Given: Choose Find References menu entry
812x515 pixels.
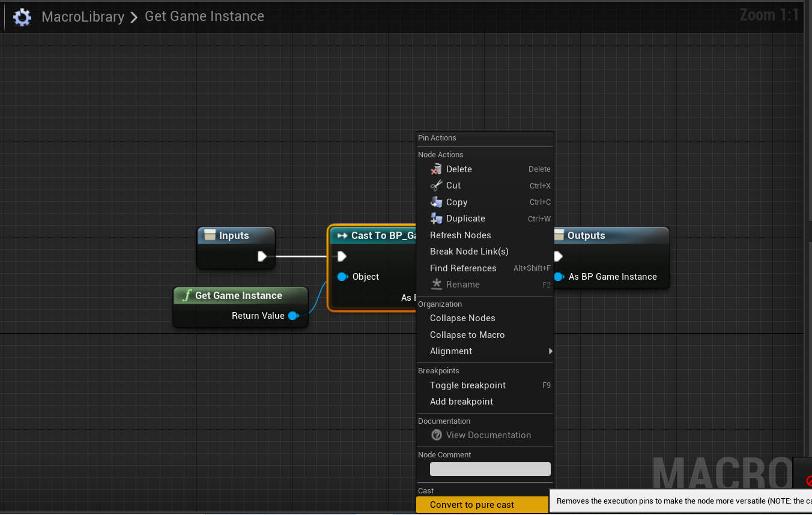Looking at the screenshot, I should (485, 268).
